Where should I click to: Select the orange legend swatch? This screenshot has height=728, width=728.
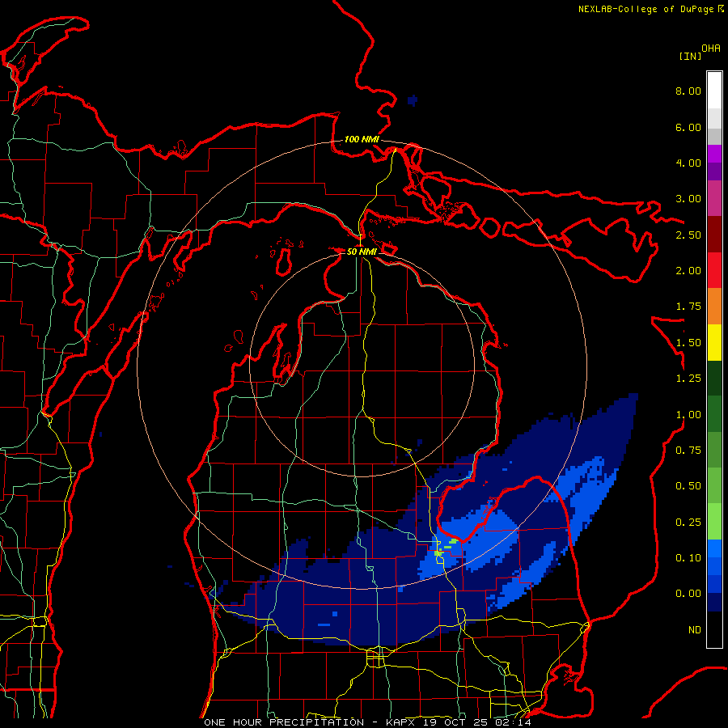point(714,307)
